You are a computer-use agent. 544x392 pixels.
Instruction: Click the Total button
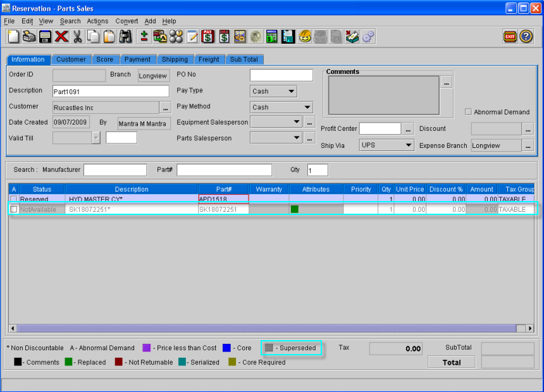point(452,362)
